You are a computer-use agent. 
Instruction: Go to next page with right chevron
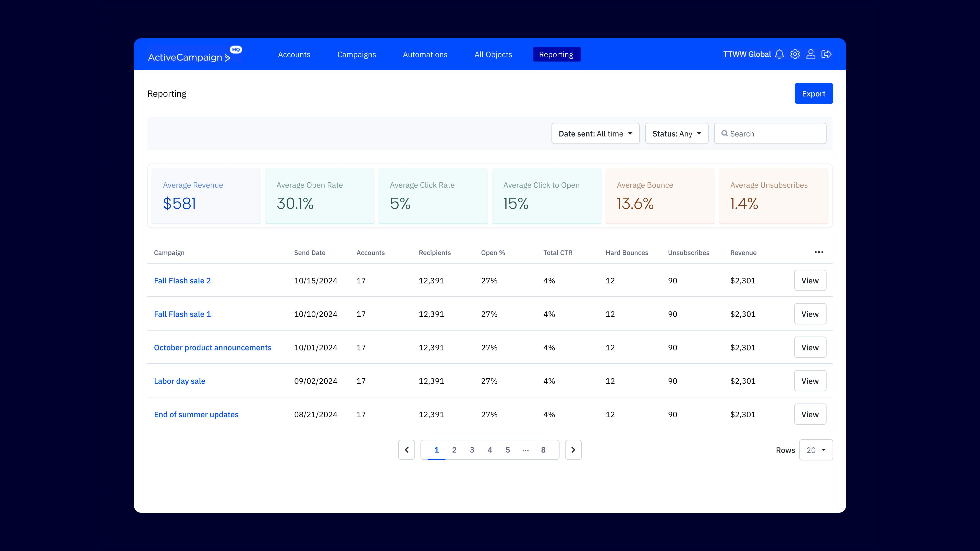click(x=573, y=449)
